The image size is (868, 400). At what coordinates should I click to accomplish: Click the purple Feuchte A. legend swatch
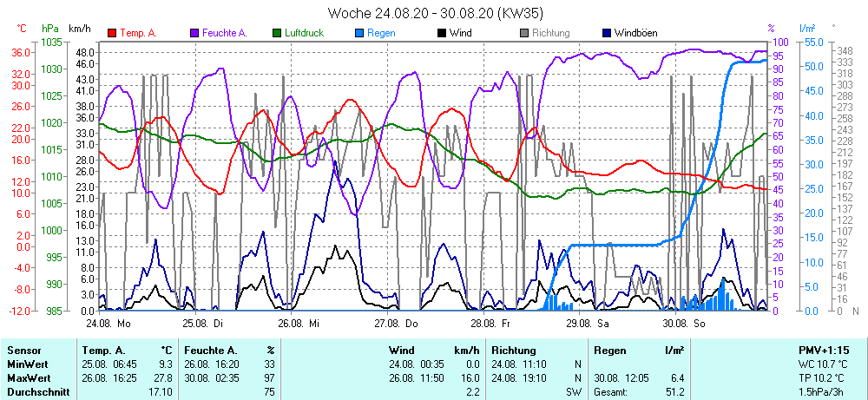coord(194,33)
